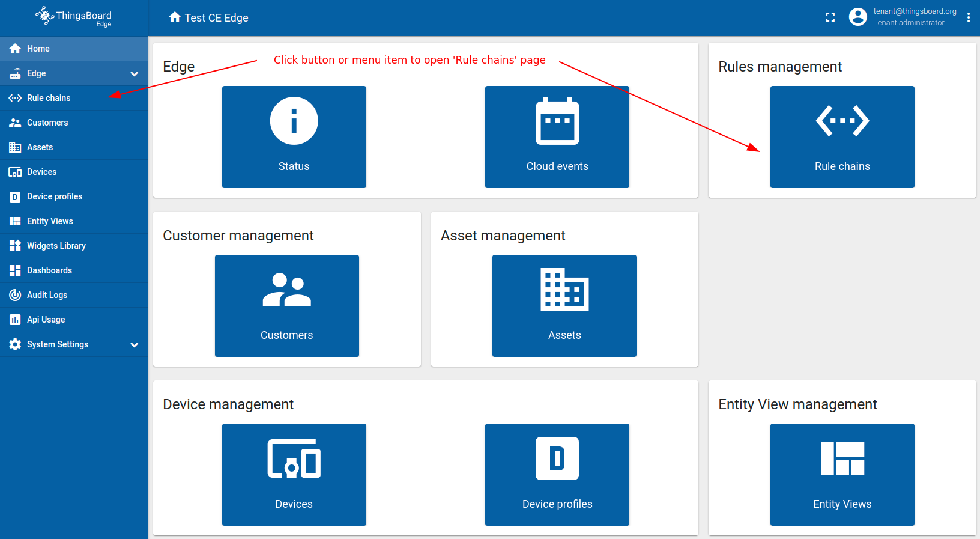Toggle fullscreen mode icon in header
This screenshot has height=539, width=980.
click(830, 17)
